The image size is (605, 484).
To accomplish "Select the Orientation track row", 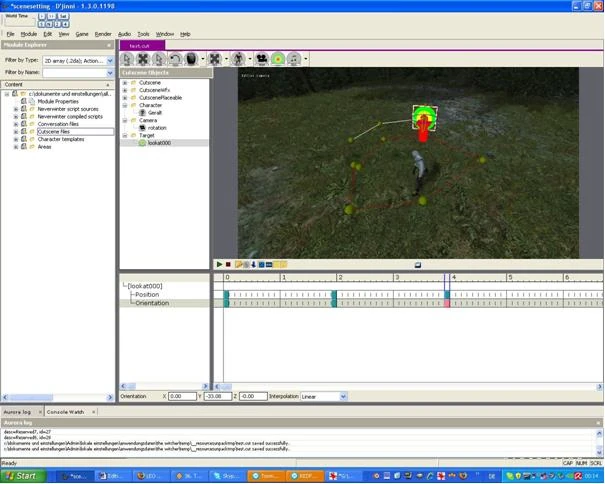I will coord(152,303).
